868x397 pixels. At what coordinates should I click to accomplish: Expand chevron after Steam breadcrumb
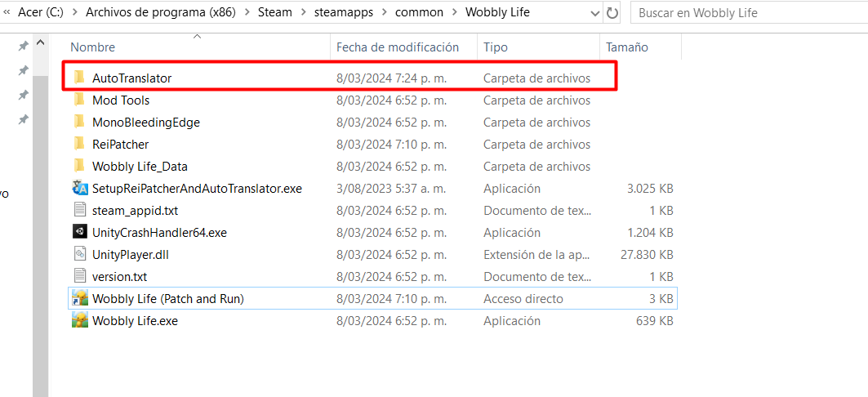click(303, 13)
